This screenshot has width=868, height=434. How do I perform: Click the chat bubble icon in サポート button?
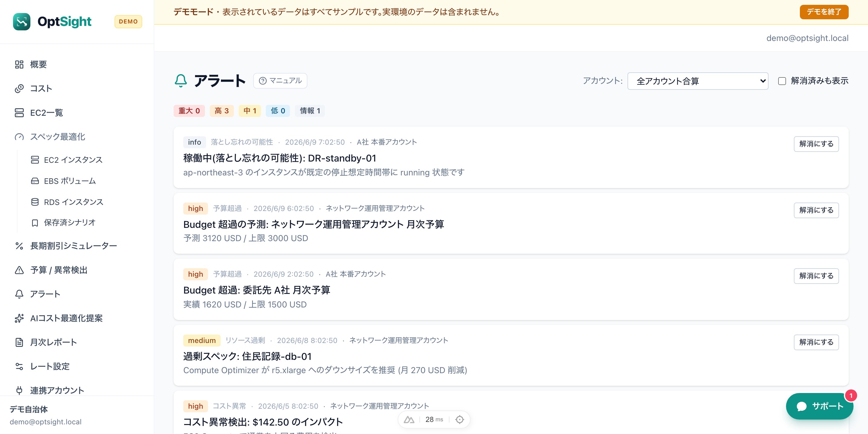click(x=802, y=406)
